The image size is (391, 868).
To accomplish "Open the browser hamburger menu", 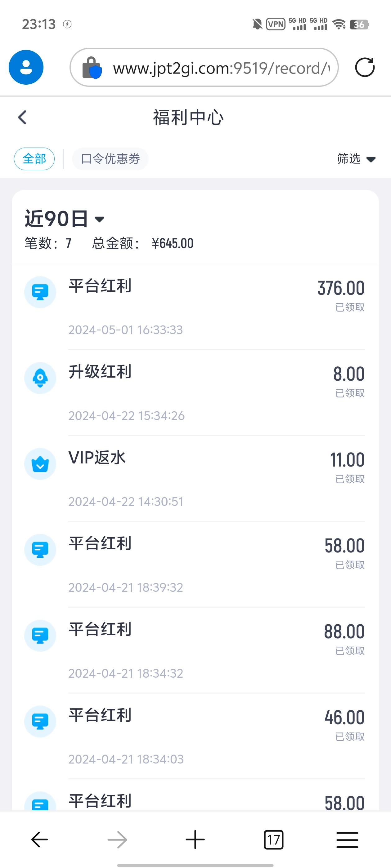I will coord(347,839).
